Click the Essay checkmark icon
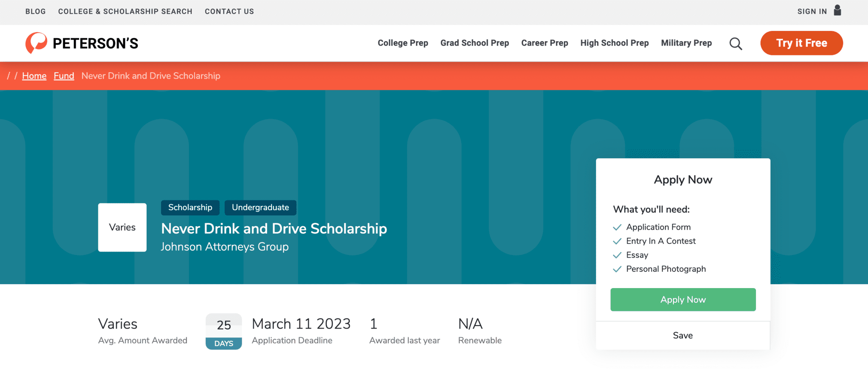Image resolution: width=868 pixels, height=387 pixels. (x=617, y=255)
